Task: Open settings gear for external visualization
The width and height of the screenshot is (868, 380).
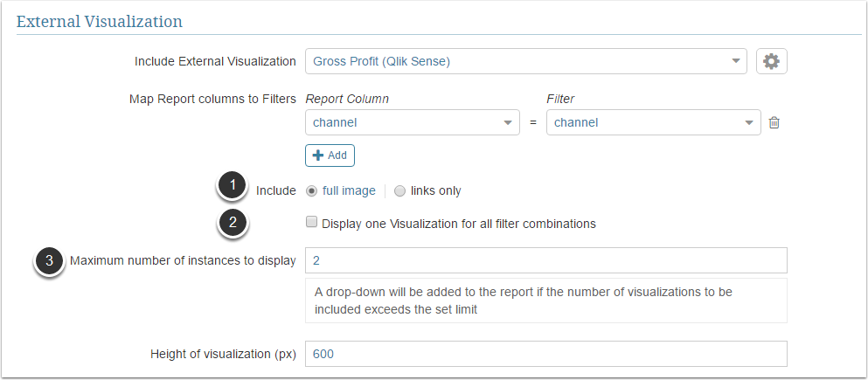Action: pyautogui.click(x=772, y=61)
